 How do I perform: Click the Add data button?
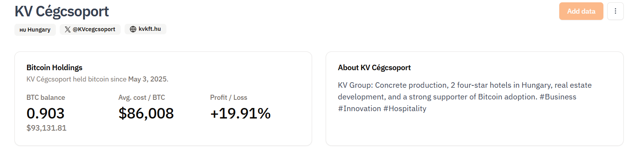click(581, 11)
